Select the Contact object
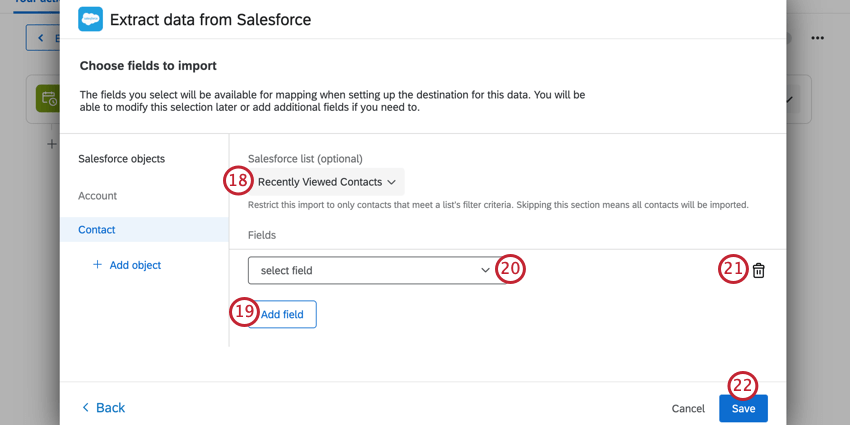This screenshot has width=850, height=425. [97, 230]
